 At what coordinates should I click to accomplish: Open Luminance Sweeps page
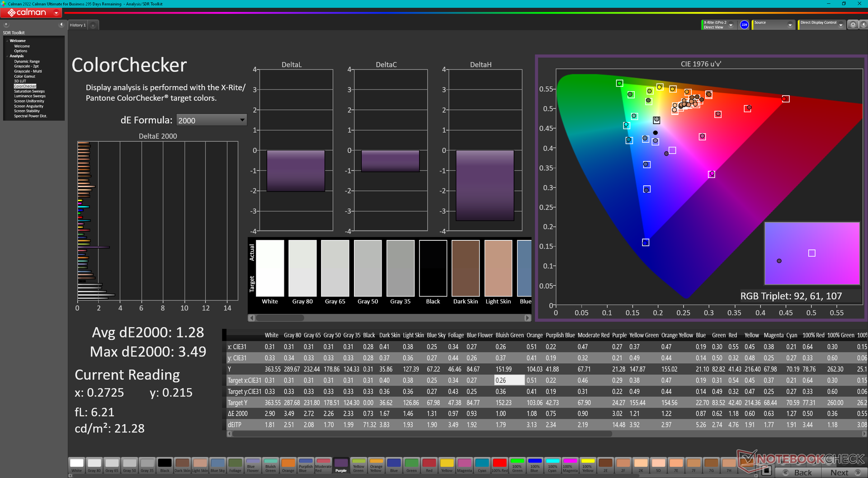pos(29,96)
